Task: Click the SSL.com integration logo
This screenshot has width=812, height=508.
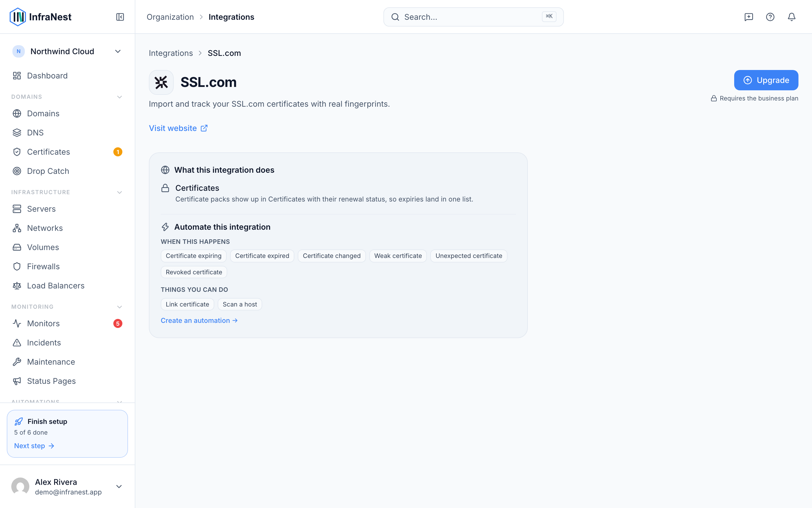Action: 161,82
